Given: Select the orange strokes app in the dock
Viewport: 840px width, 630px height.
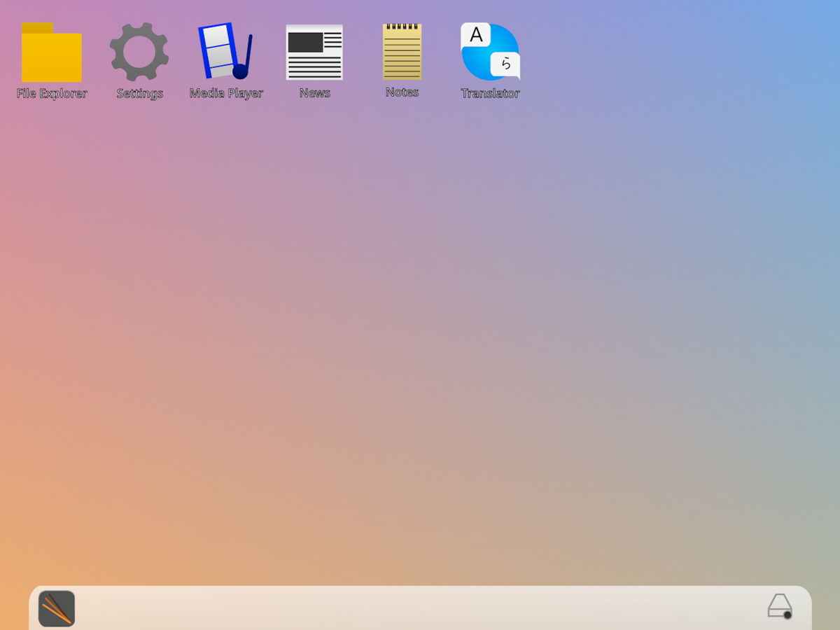Looking at the screenshot, I should click(55, 608).
